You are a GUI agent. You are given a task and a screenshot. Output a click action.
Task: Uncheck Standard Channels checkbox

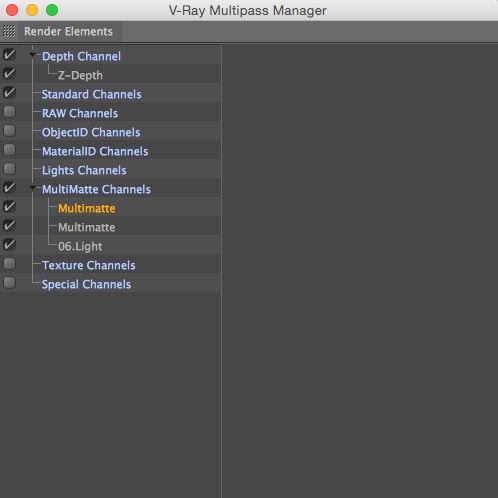[9, 93]
